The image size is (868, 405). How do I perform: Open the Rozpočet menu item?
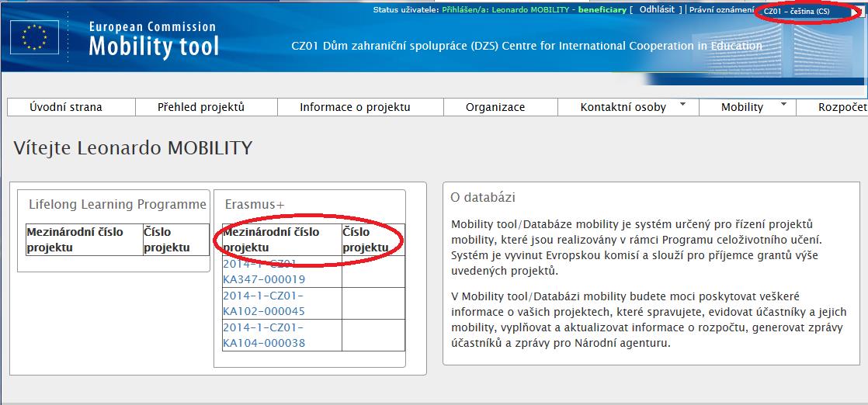click(832, 107)
